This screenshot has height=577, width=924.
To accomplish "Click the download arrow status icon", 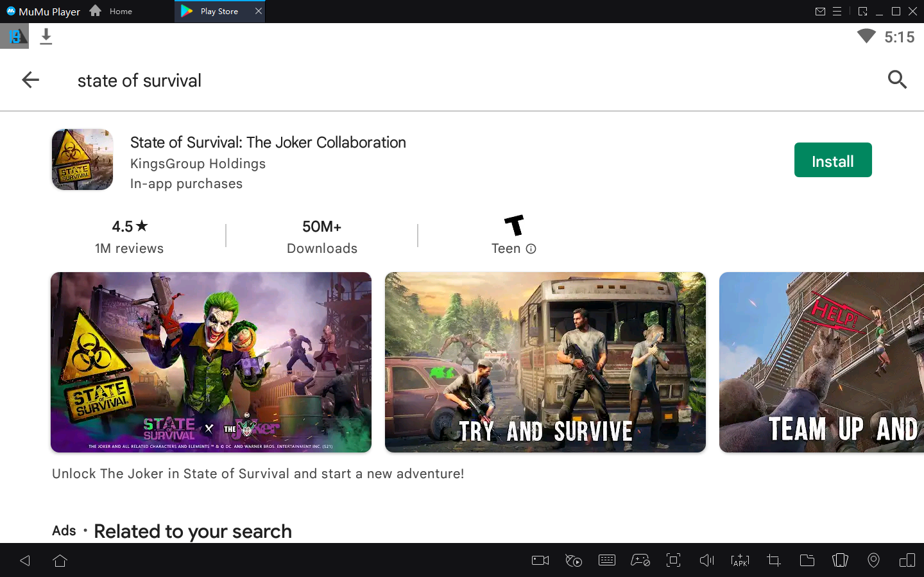I will (46, 37).
